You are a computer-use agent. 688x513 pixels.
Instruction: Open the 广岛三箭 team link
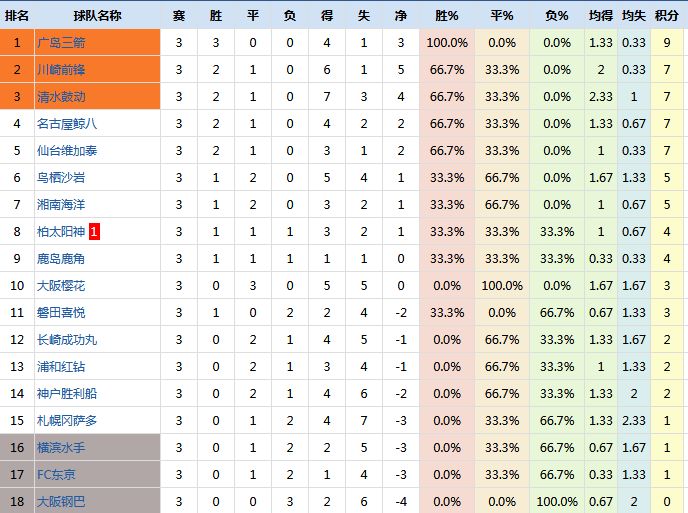click(x=61, y=43)
